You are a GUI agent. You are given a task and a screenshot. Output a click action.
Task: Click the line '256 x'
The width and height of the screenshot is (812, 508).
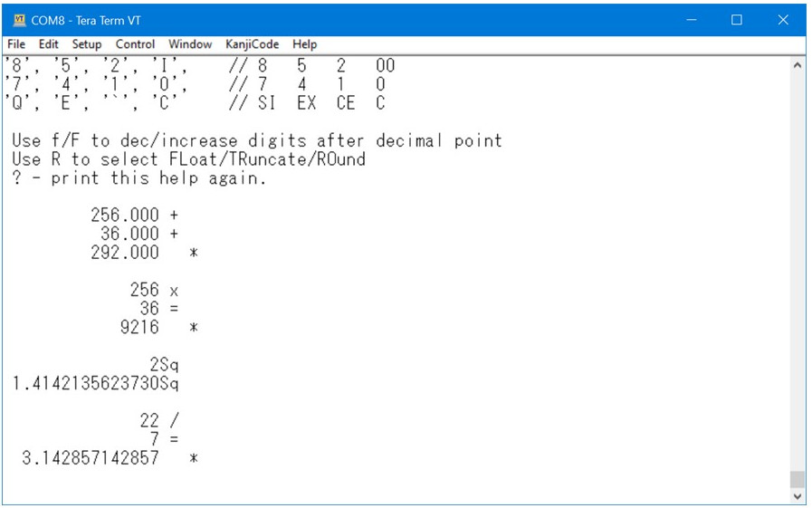coord(154,290)
